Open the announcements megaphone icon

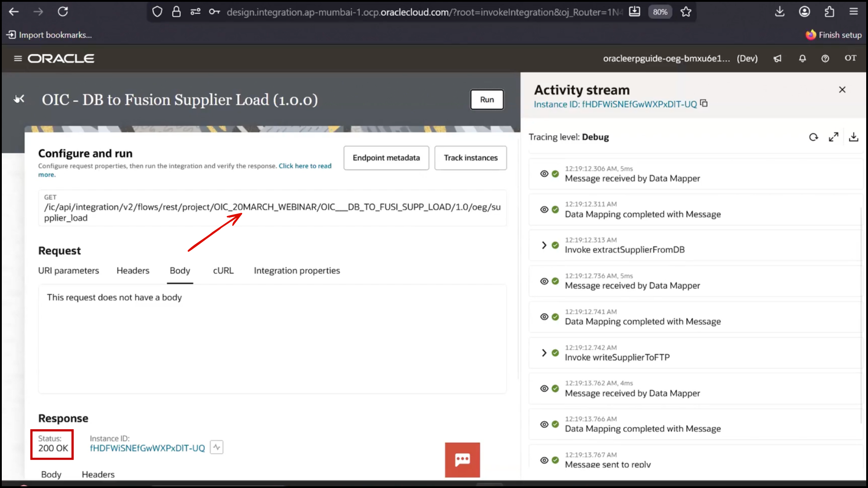click(x=778, y=58)
